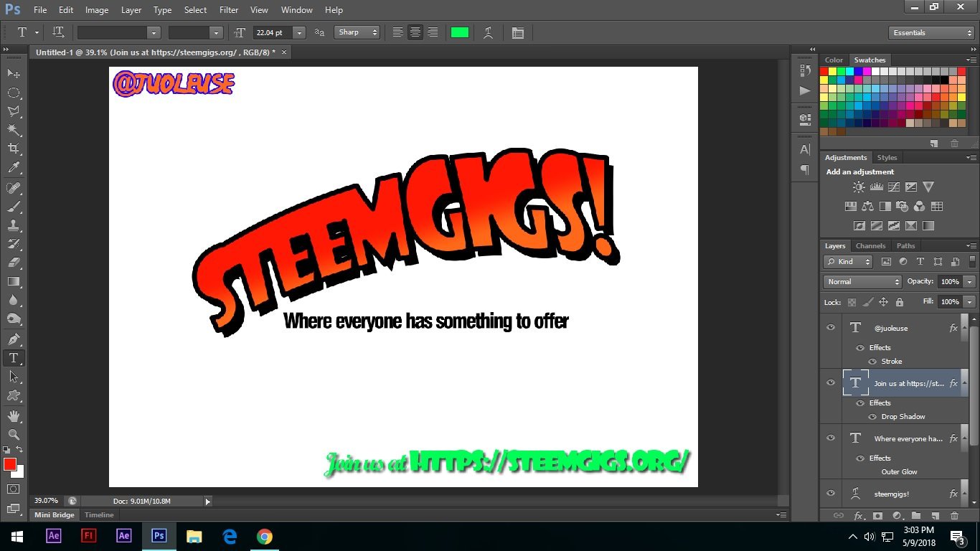The width and height of the screenshot is (980, 551).
Task: Toggle Effects visibility under @juoleuse layer
Action: [860, 347]
